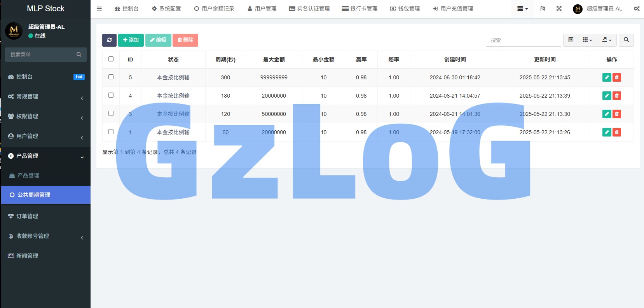
Task: Click the red delete icon for row ID 4
Action: (617, 96)
